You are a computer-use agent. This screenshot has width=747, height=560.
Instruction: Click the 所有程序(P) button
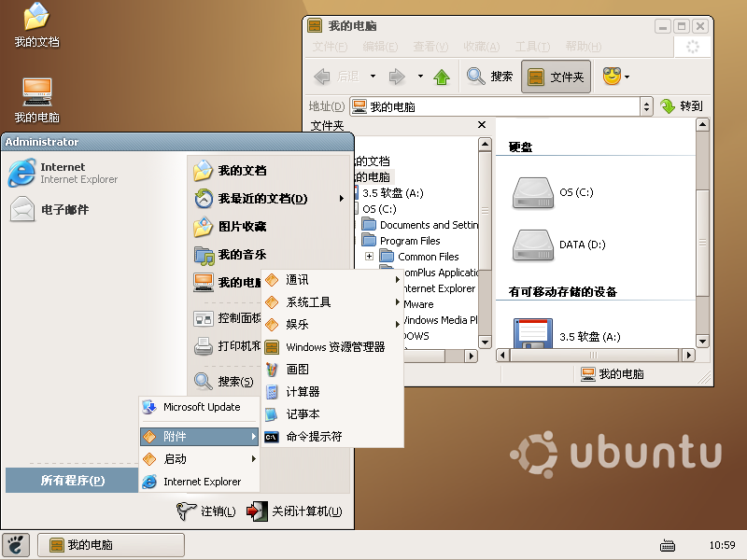[72, 480]
